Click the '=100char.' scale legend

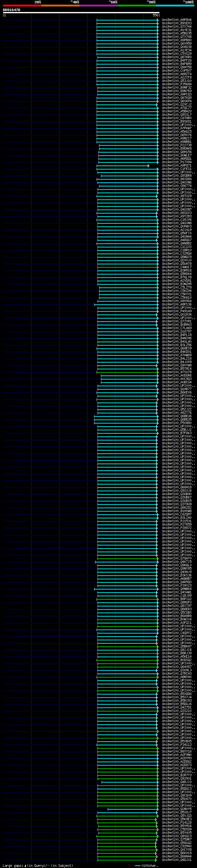click(147, 865)
